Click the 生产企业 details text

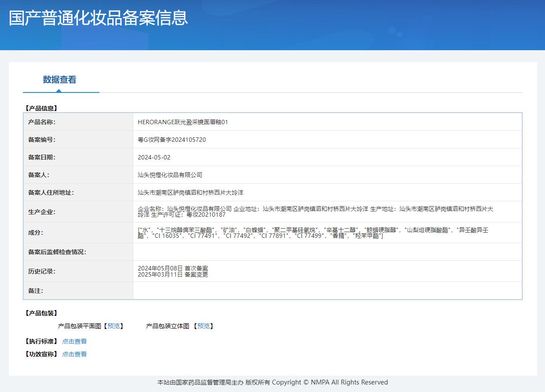tap(315, 212)
